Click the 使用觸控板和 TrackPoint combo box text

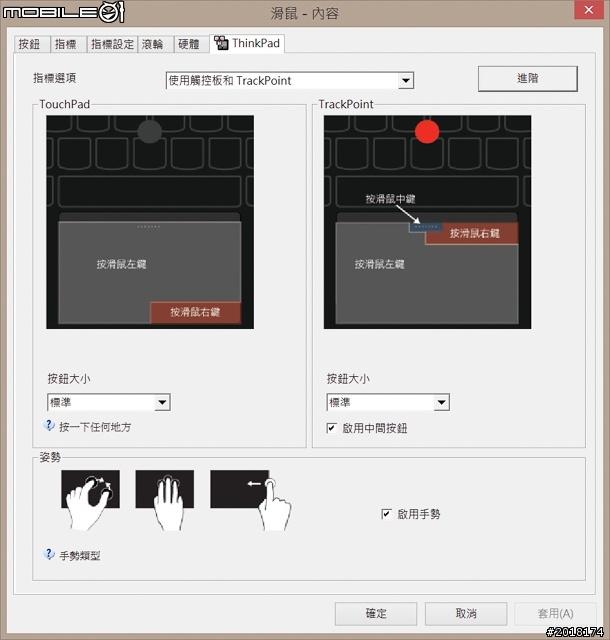pos(230,81)
